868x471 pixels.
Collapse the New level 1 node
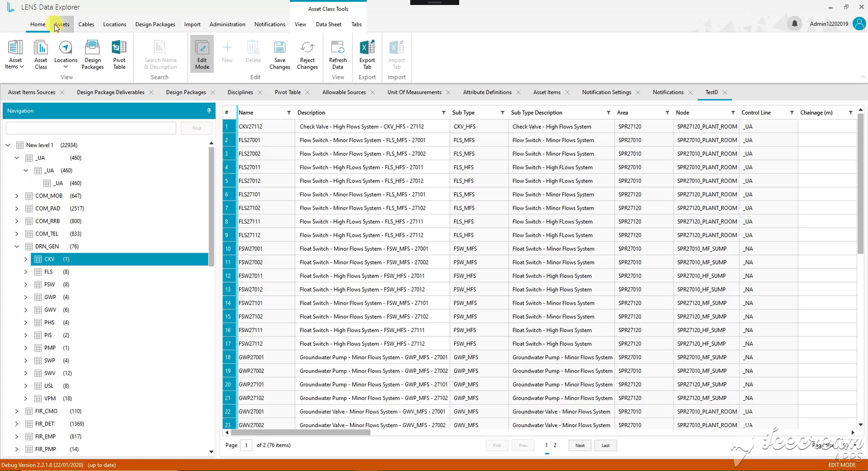pyautogui.click(x=8, y=145)
